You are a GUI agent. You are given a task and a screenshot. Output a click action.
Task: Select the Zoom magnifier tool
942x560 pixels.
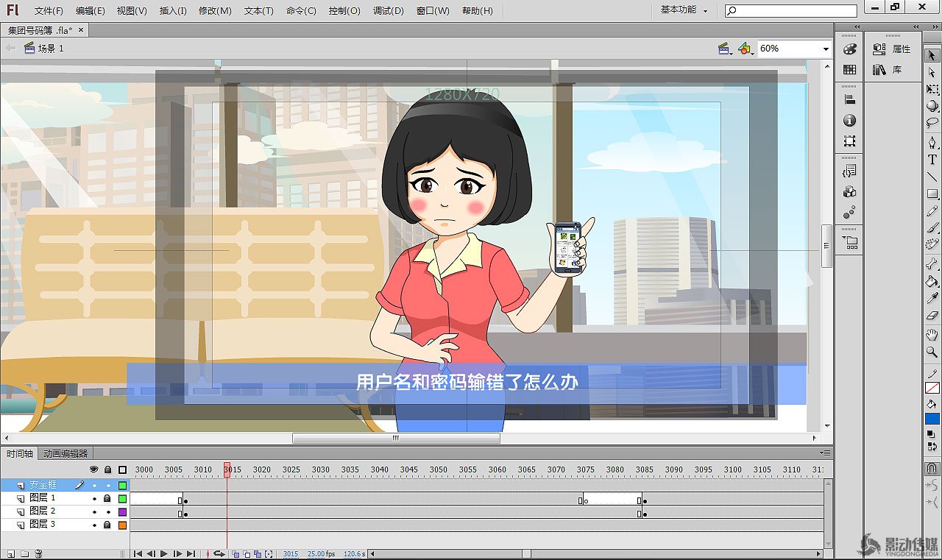point(932,352)
